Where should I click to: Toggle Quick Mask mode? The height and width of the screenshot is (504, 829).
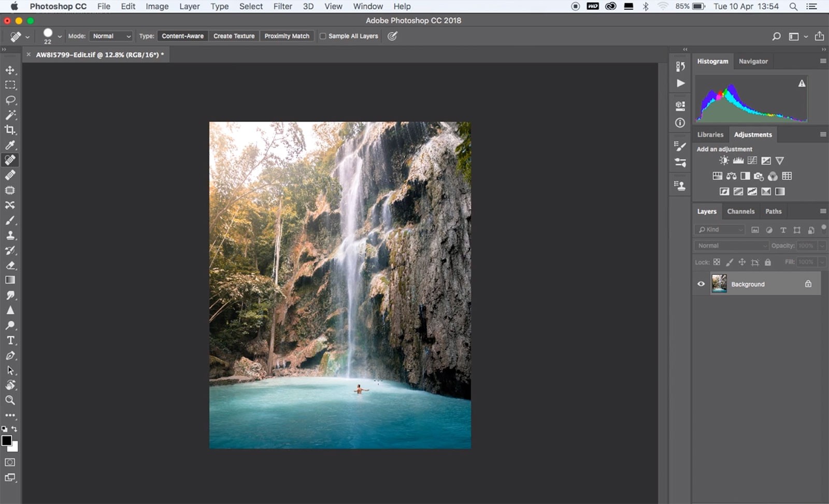[x=10, y=462]
